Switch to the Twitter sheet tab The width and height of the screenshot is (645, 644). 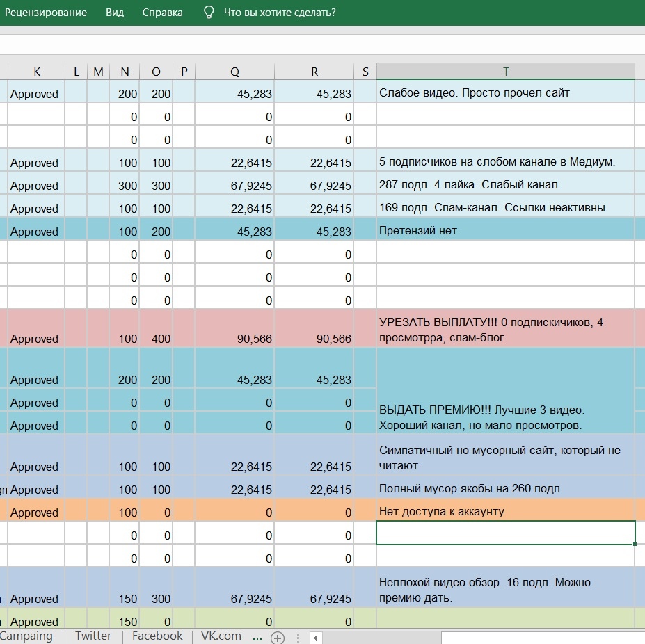[x=93, y=636]
